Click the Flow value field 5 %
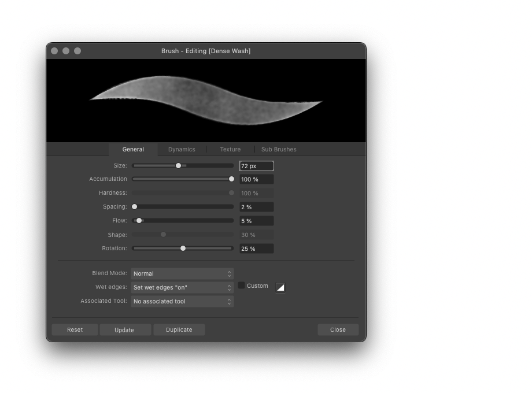This screenshot has width=532, height=393. pyautogui.click(x=257, y=221)
